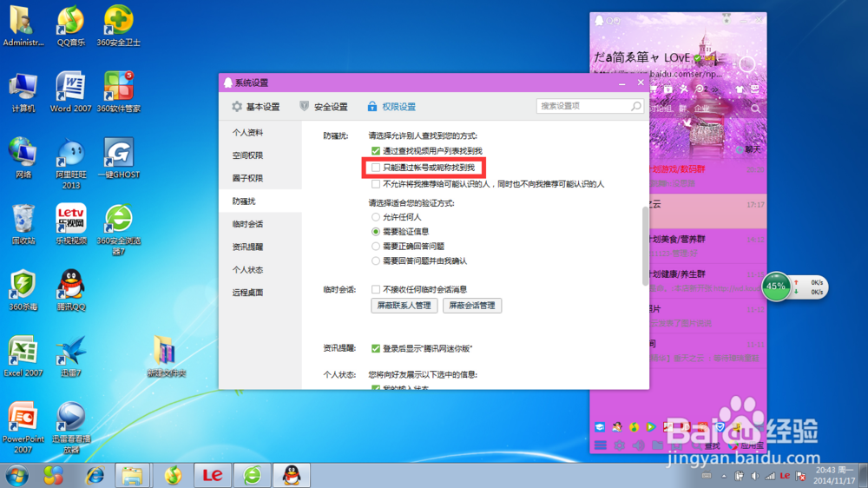Switch to 安全设置 tab
Viewport: 868px width, 488px height.
point(324,106)
